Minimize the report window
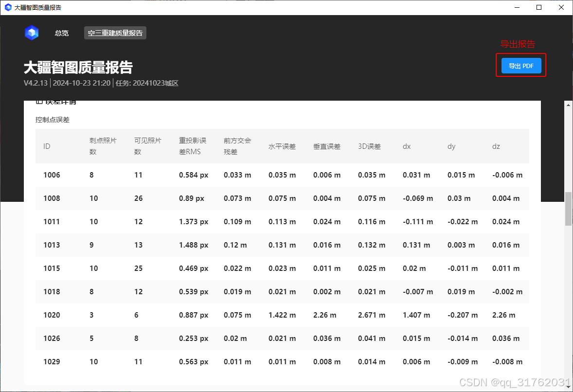573x392 pixels. 517,7
